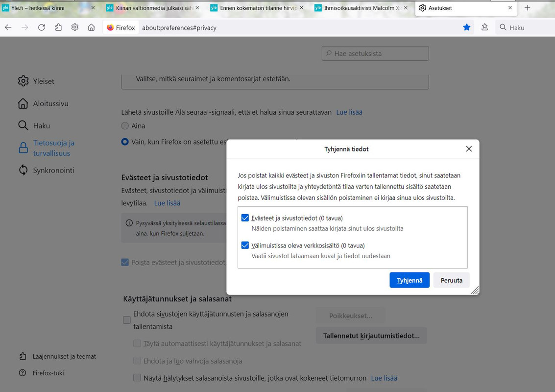Close the Ennen kokematon tilanne tab

[x=302, y=8]
